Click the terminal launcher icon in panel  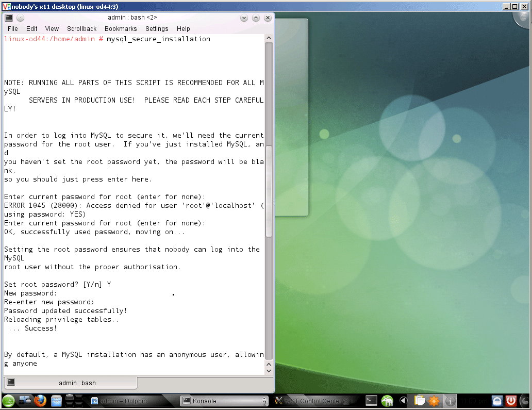click(371, 401)
